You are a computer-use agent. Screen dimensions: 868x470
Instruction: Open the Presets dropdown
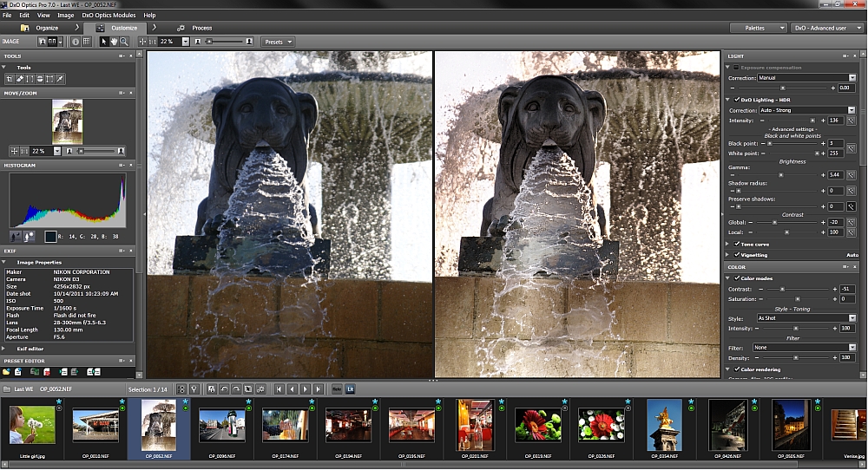278,42
